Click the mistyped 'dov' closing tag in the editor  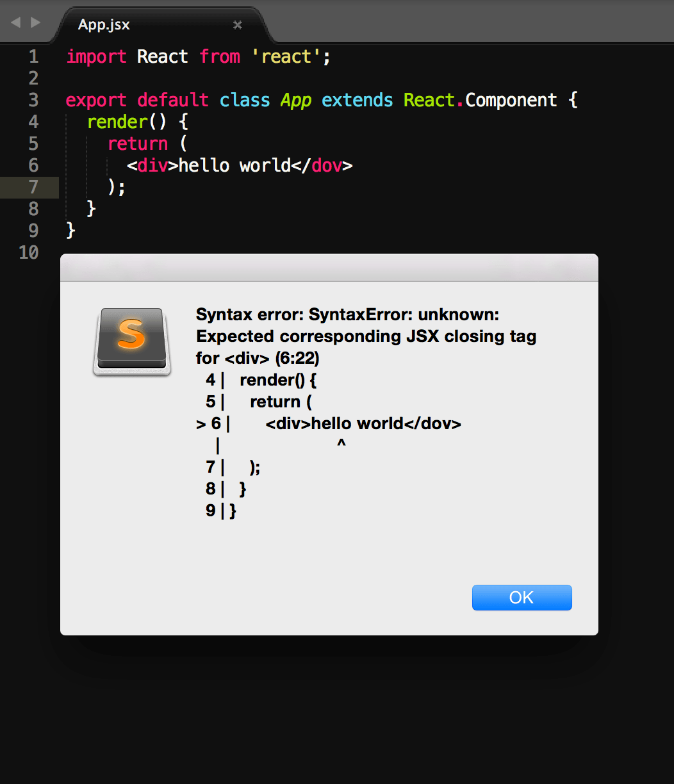pos(327,165)
